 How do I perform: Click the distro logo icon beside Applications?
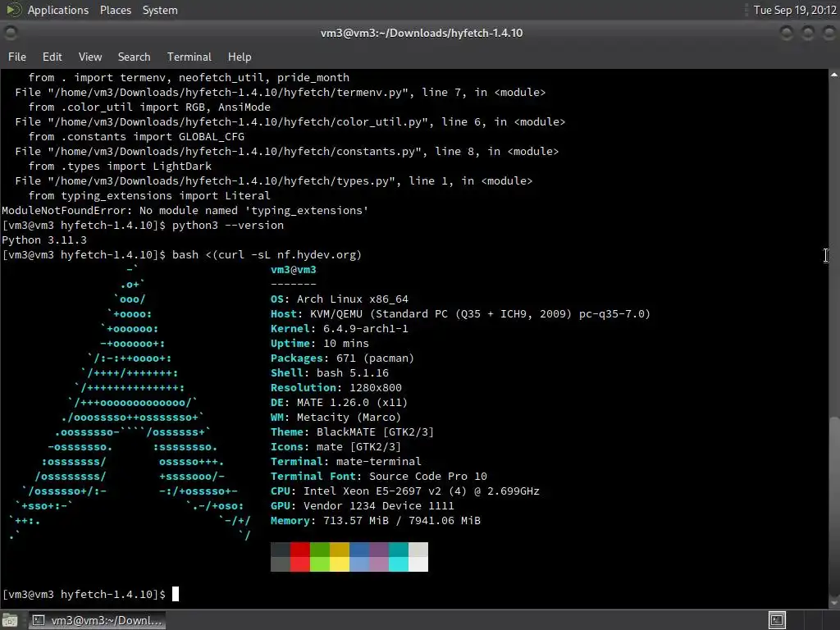[13, 10]
